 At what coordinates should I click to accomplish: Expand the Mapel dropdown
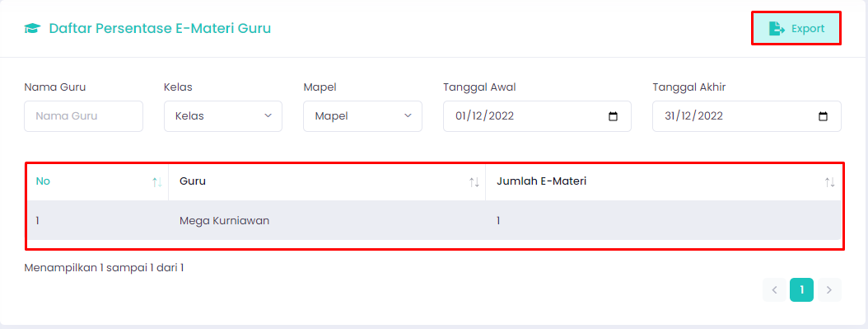362,116
